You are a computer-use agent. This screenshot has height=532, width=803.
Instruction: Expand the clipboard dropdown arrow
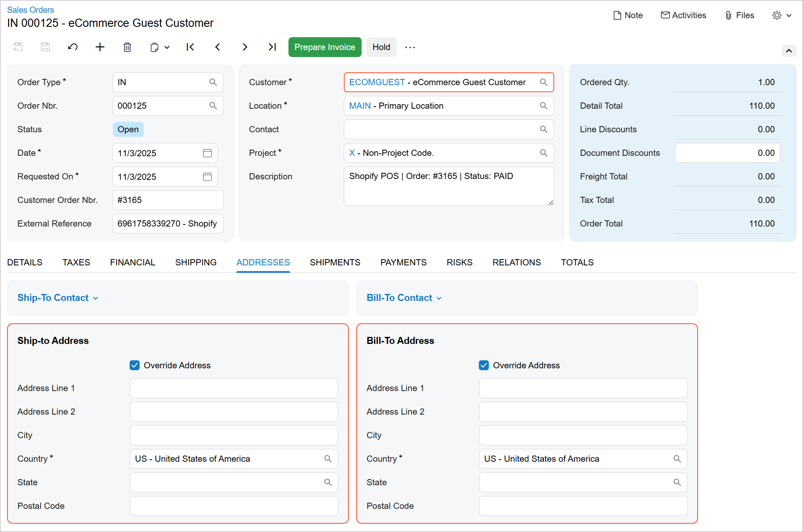167,48
